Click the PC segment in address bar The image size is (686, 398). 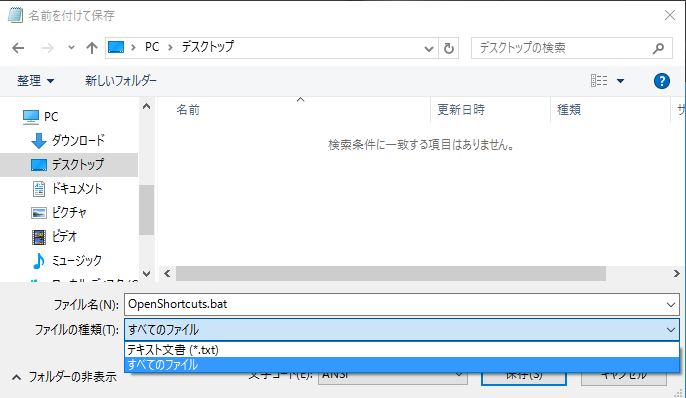(152, 47)
